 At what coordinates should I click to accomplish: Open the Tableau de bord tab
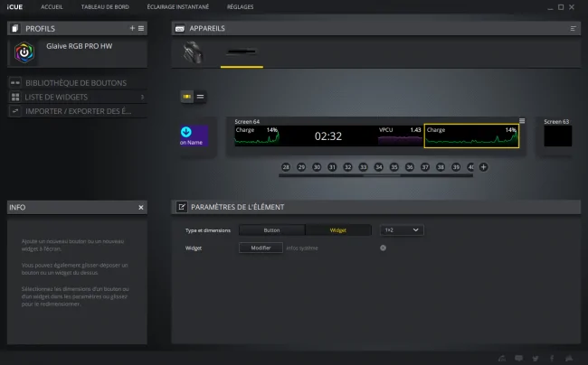pos(105,6)
